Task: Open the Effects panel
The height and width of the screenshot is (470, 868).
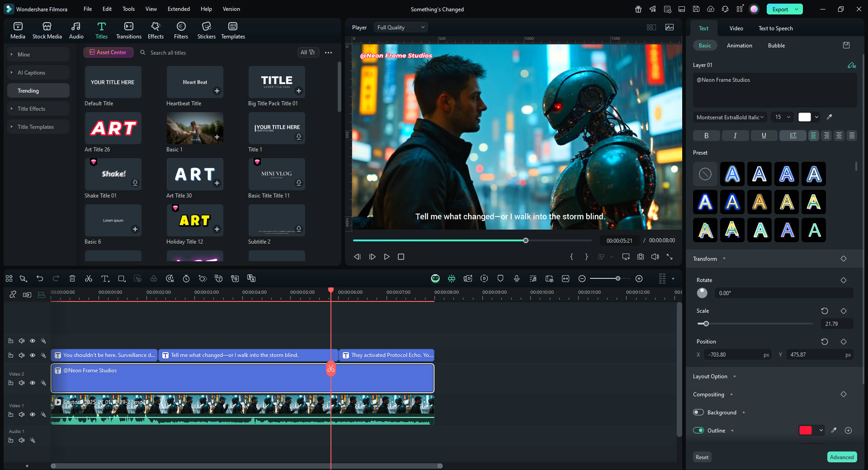Action: click(x=156, y=30)
